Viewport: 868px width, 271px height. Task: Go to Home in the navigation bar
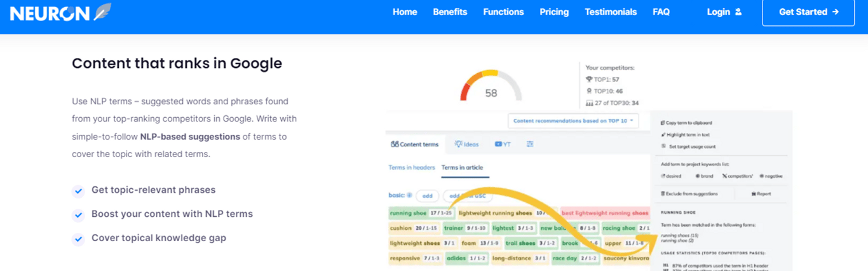click(405, 12)
